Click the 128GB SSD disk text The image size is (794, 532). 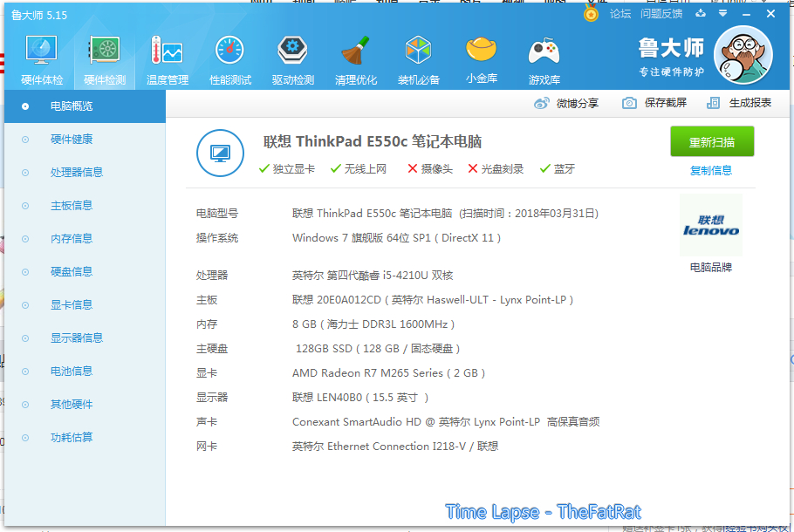point(378,349)
